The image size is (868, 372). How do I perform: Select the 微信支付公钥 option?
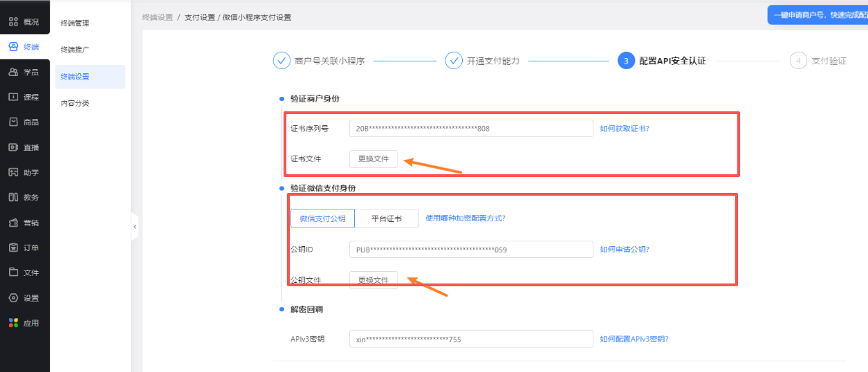322,218
